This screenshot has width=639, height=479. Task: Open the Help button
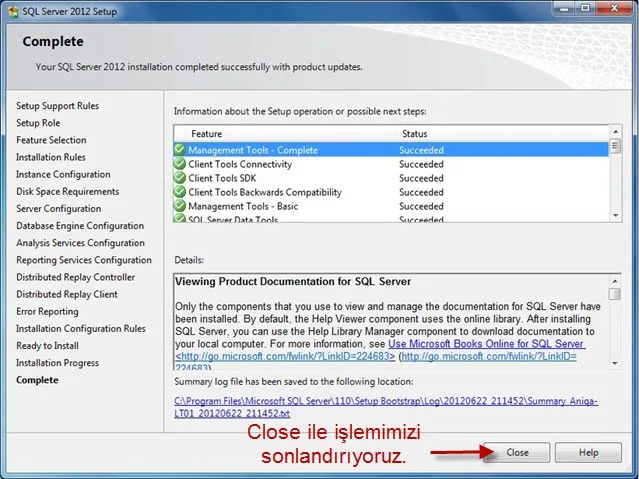pos(588,453)
